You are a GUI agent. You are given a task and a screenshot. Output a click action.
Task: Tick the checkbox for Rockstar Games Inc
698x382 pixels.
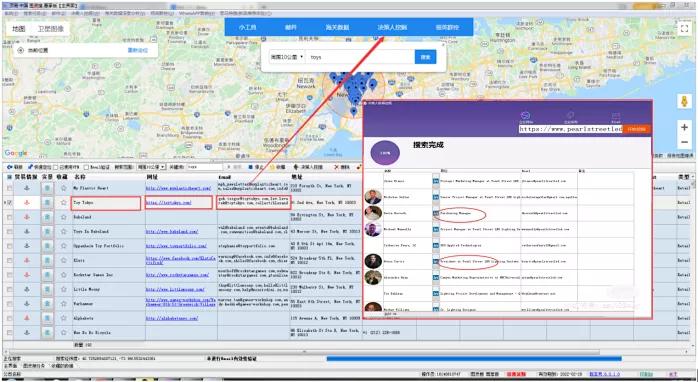point(9,275)
